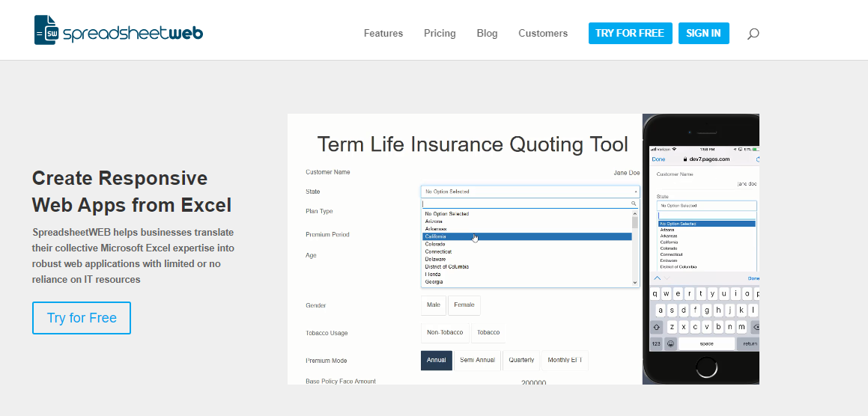
Task: Tap the shift key on the phone keyboard
Action: tap(657, 327)
